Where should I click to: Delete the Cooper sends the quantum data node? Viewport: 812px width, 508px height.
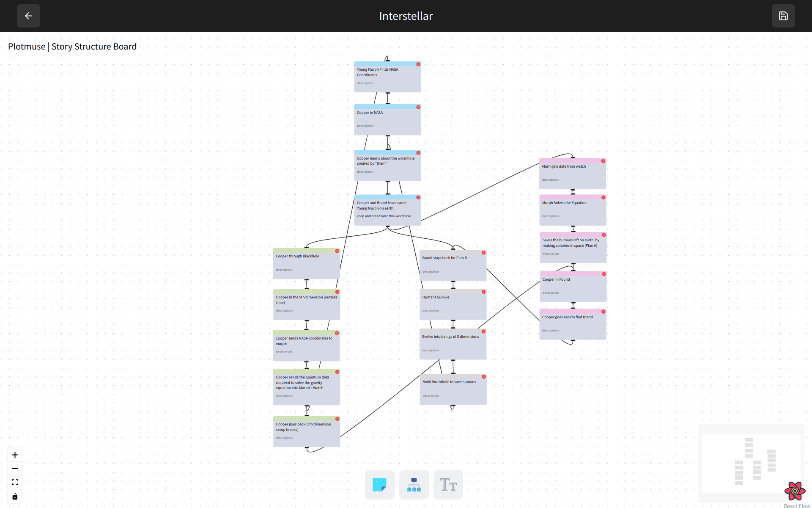(x=337, y=372)
